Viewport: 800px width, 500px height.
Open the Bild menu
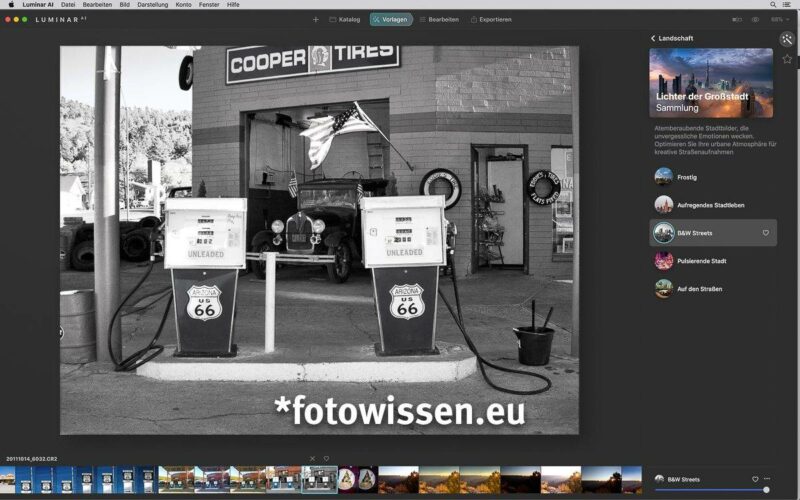[x=124, y=5]
